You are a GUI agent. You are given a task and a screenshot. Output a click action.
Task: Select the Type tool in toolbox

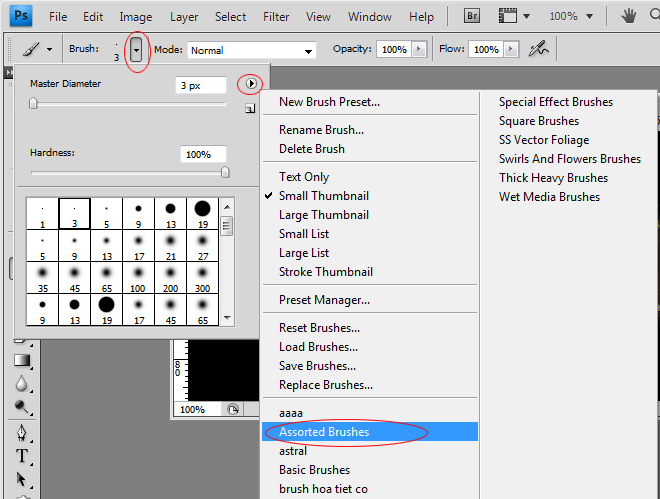click(21, 456)
